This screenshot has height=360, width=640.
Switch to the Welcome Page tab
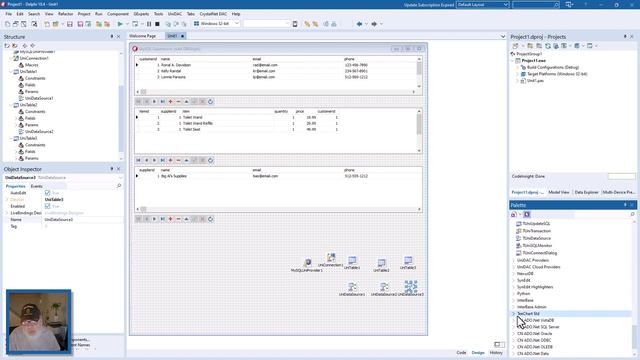pyautogui.click(x=142, y=36)
